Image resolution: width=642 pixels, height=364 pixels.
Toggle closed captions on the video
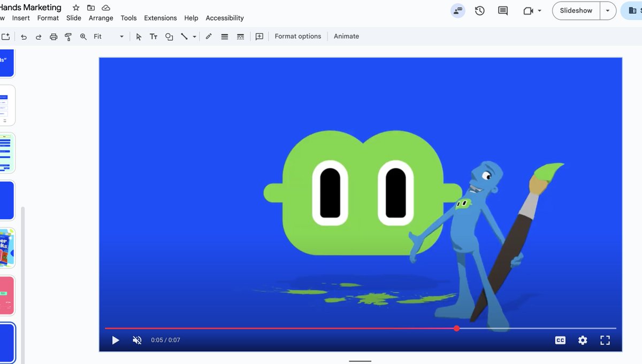560,340
